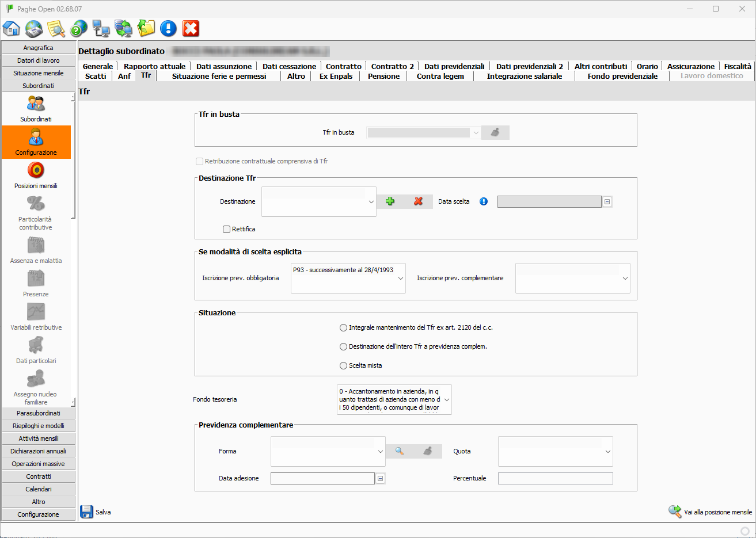The image size is (756, 538).
Task: Click the Percentuale input field
Action: tap(555, 478)
